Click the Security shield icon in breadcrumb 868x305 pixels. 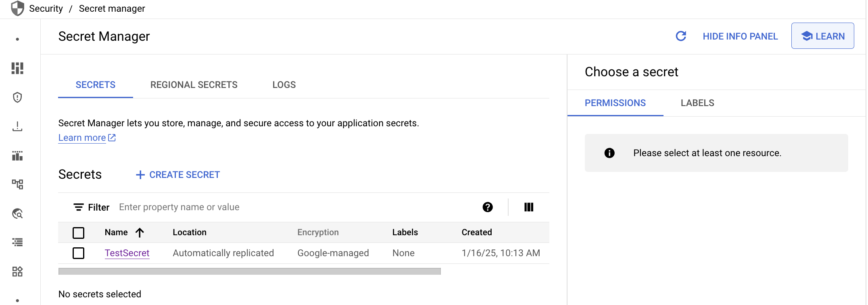click(17, 8)
